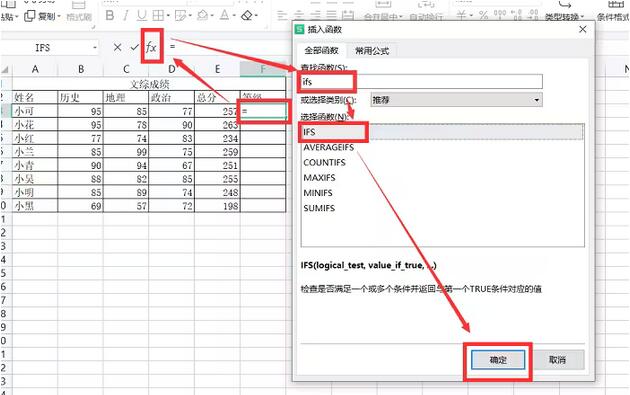Click the Format Painter (格式刷) button
The height and width of the screenshot is (395, 630).
click(79, 11)
